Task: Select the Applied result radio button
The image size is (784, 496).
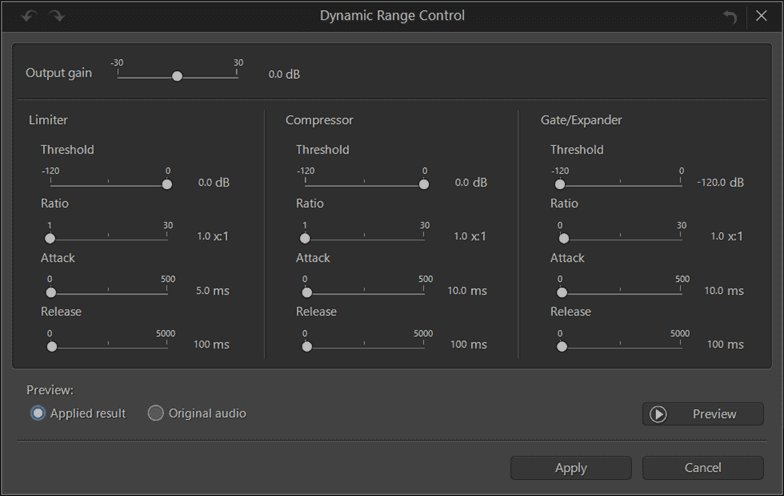Action: (x=38, y=413)
